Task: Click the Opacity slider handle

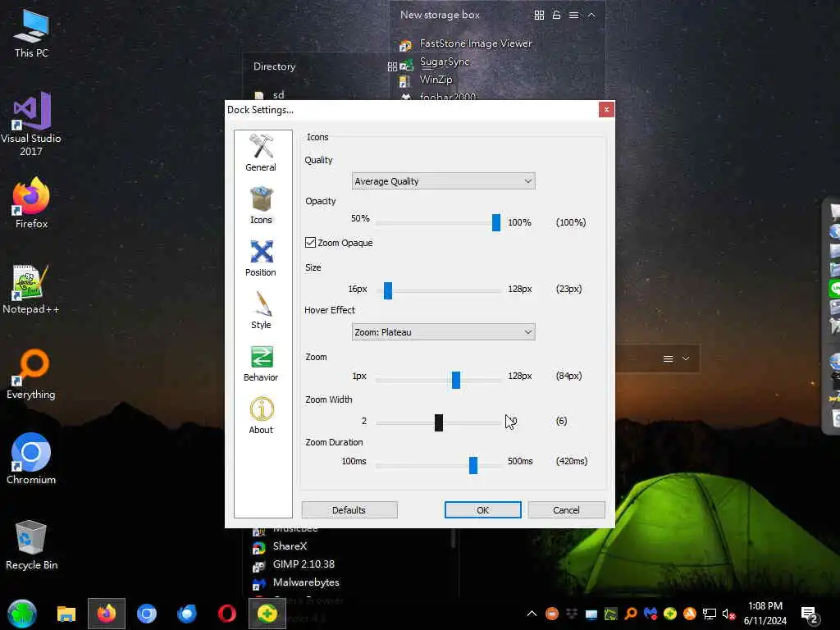Action: tap(496, 222)
